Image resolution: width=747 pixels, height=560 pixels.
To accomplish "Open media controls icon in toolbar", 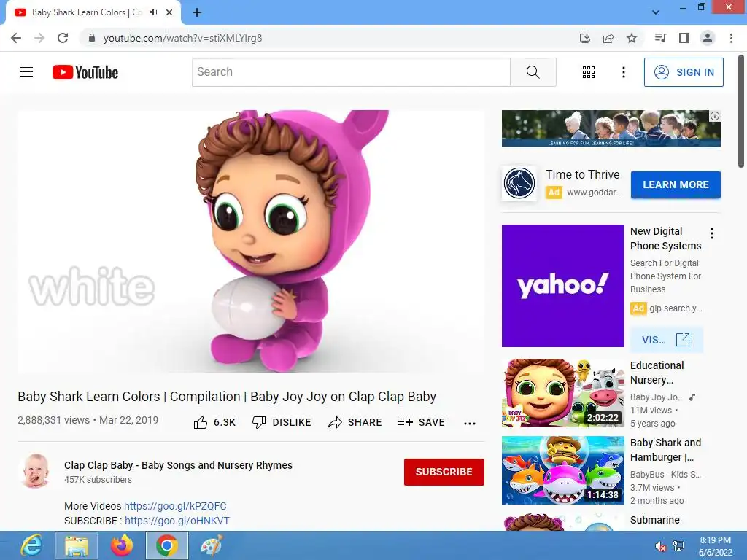I will coord(660,38).
